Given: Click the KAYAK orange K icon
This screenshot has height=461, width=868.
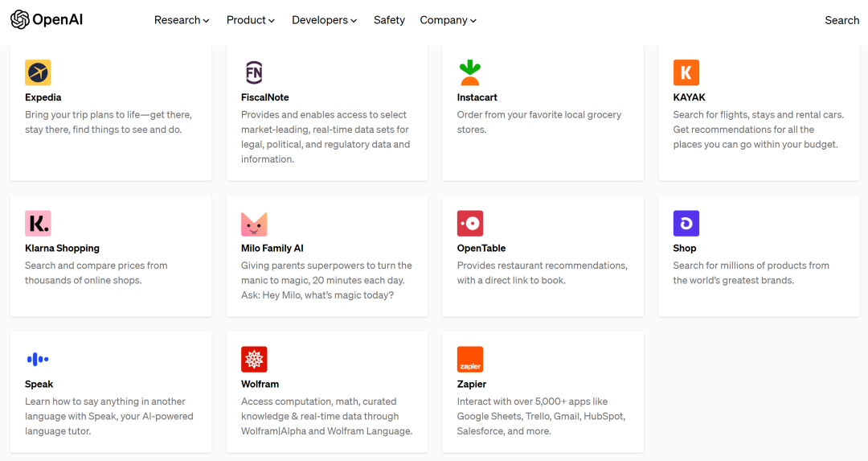Looking at the screenshot, I should coord(686,72).
